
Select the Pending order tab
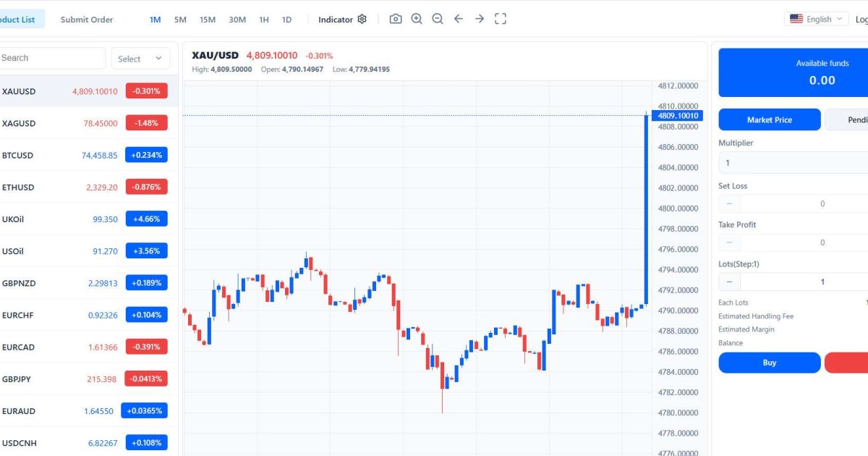click(846, 119)
